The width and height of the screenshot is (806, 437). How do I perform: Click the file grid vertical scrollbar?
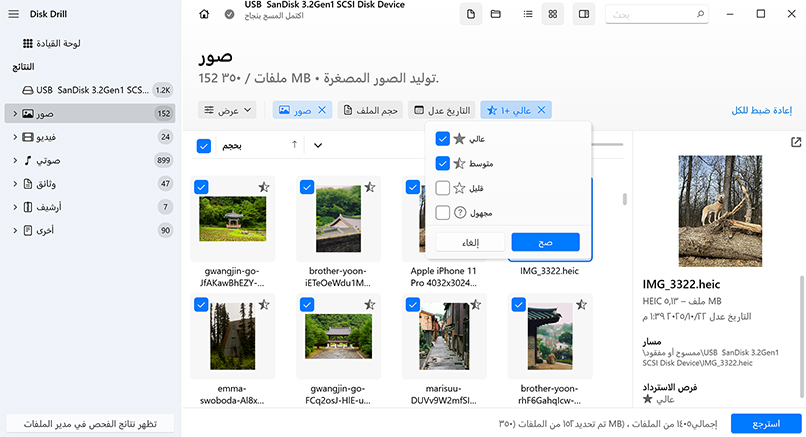625,199
